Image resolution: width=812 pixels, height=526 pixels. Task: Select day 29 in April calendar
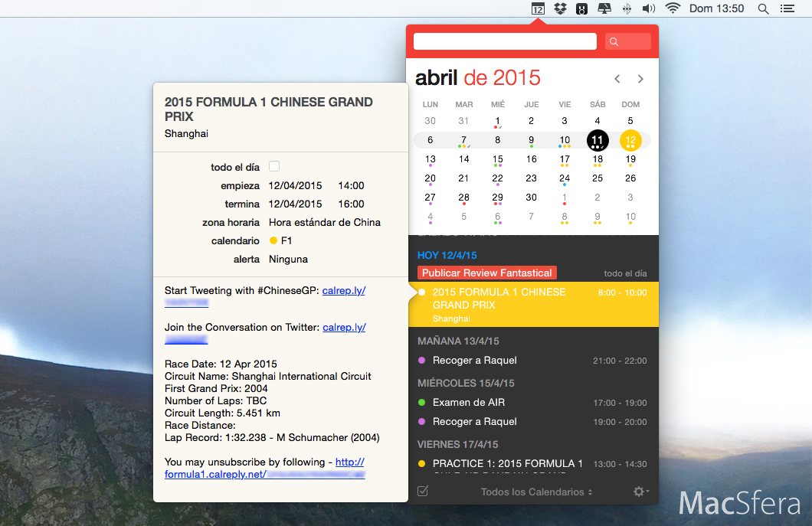point(497,198)
